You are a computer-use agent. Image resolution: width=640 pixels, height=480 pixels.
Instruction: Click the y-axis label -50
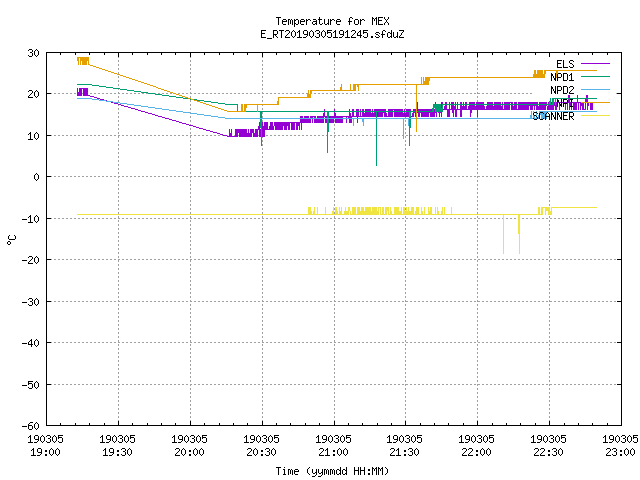(x=31, y=385)
